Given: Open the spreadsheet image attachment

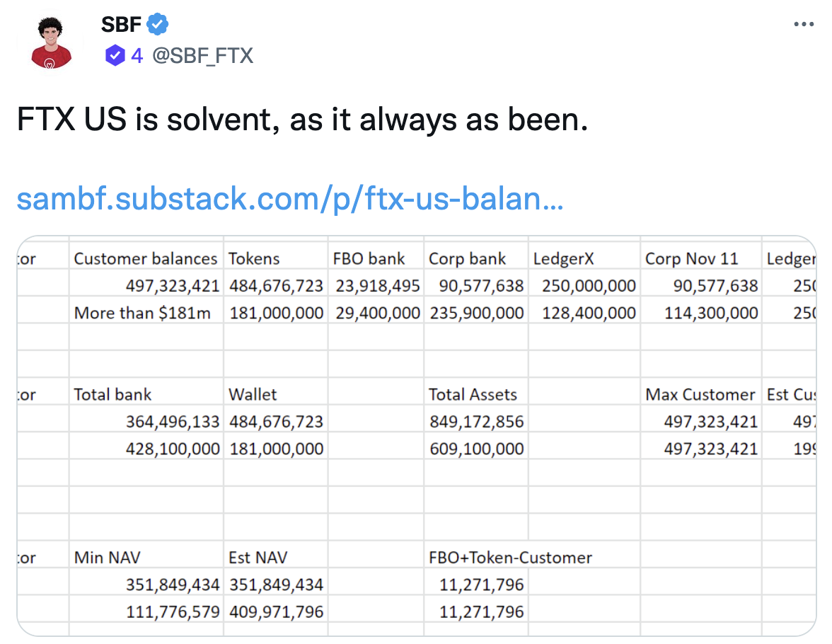Looking at the screenshot, I should click(x=417, y=436).
